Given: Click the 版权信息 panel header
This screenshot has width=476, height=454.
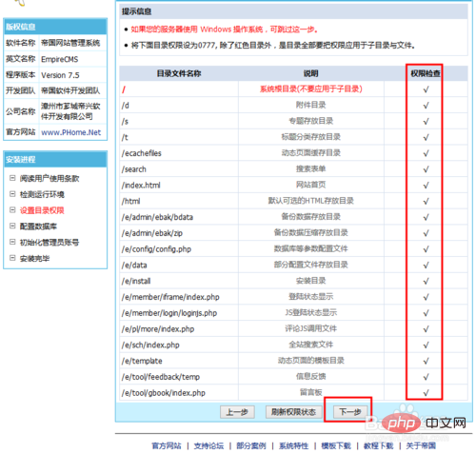Looking at the screenshot, I should pos(55,27).
